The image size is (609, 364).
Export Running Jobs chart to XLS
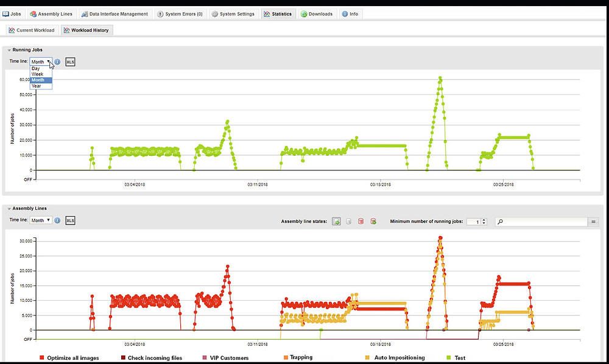coord(70,62)
